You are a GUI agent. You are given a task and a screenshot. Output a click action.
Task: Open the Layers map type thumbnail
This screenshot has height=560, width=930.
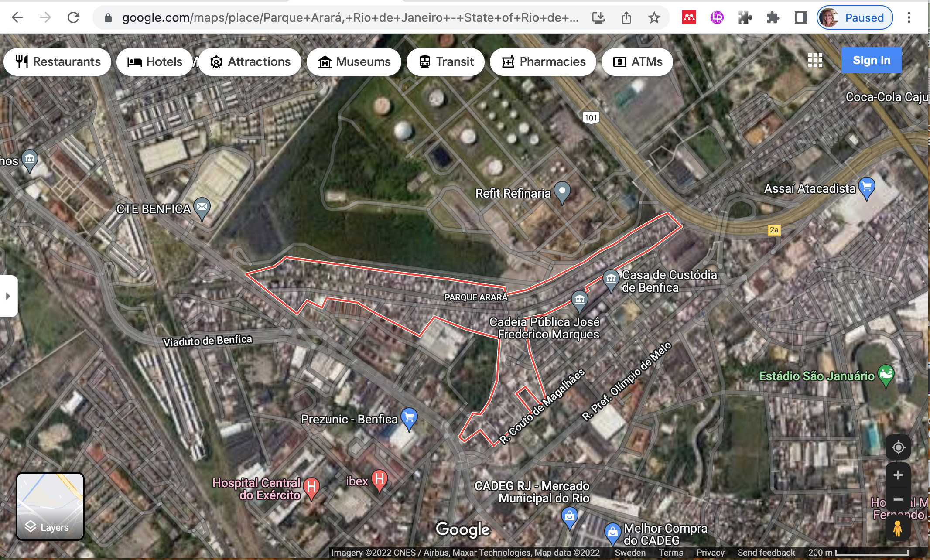point(50,506)
